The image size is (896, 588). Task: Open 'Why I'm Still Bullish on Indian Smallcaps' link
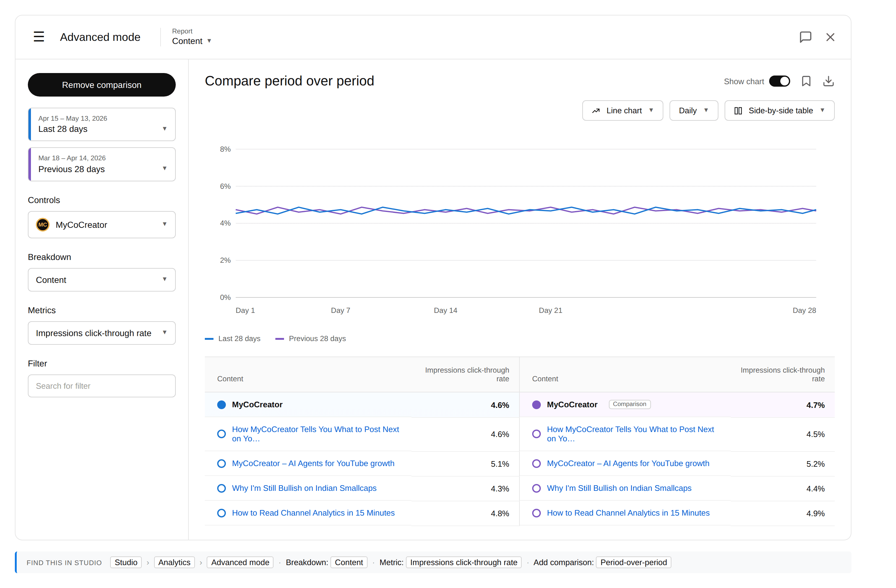[x=304, y=488]
